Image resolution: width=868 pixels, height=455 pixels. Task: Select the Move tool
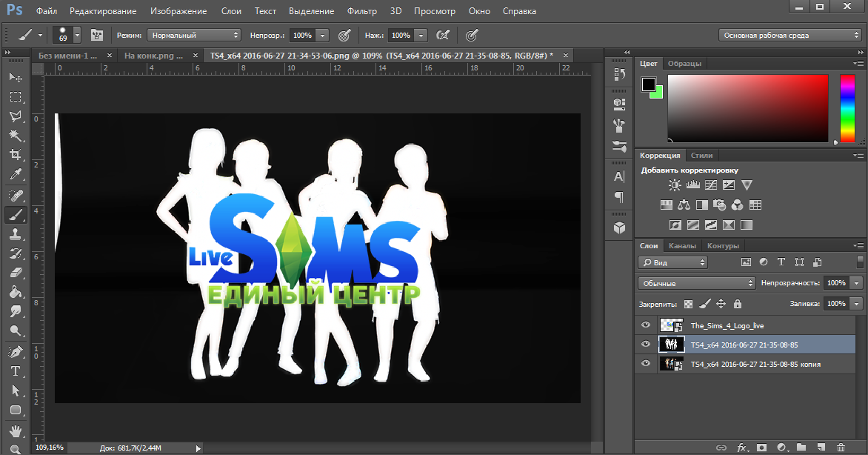click(16, 77)
